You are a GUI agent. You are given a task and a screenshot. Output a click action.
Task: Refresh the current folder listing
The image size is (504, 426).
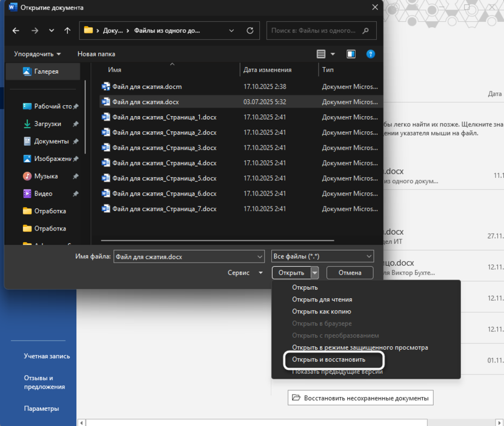pyautogui.click(x=250, y=30)
